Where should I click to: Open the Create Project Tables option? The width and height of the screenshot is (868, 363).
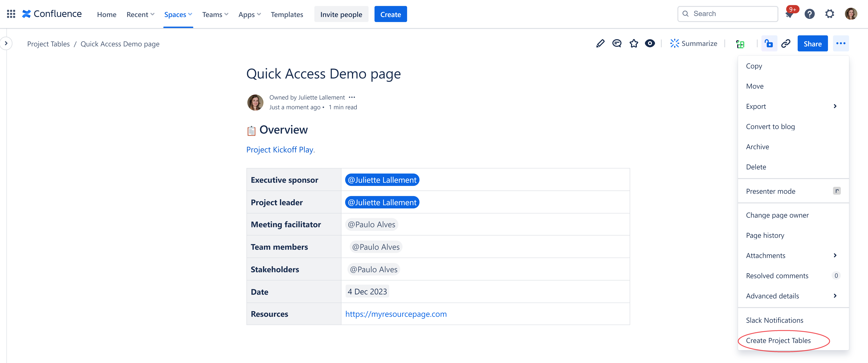[778, 340]
